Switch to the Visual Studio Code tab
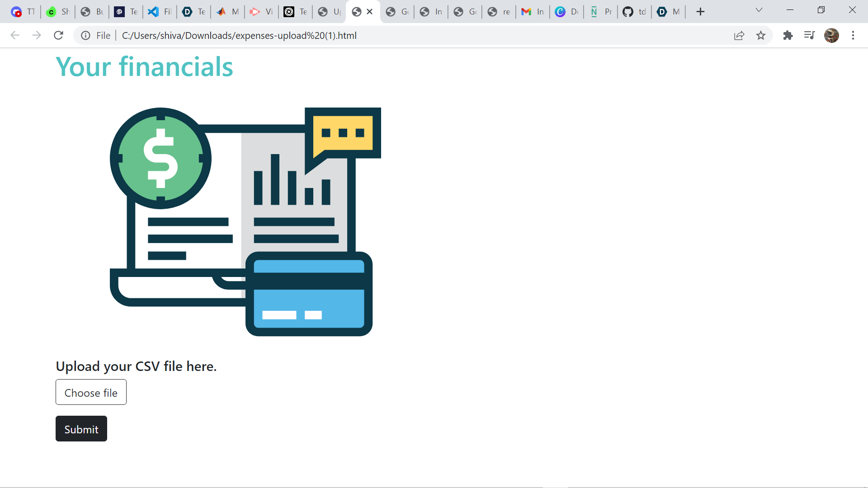 [159, 12]
